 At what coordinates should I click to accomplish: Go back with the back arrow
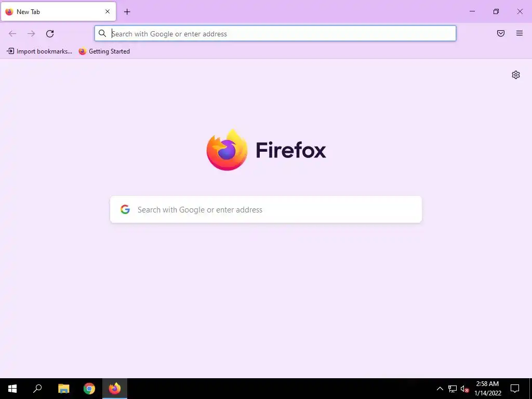pos(12,34)
